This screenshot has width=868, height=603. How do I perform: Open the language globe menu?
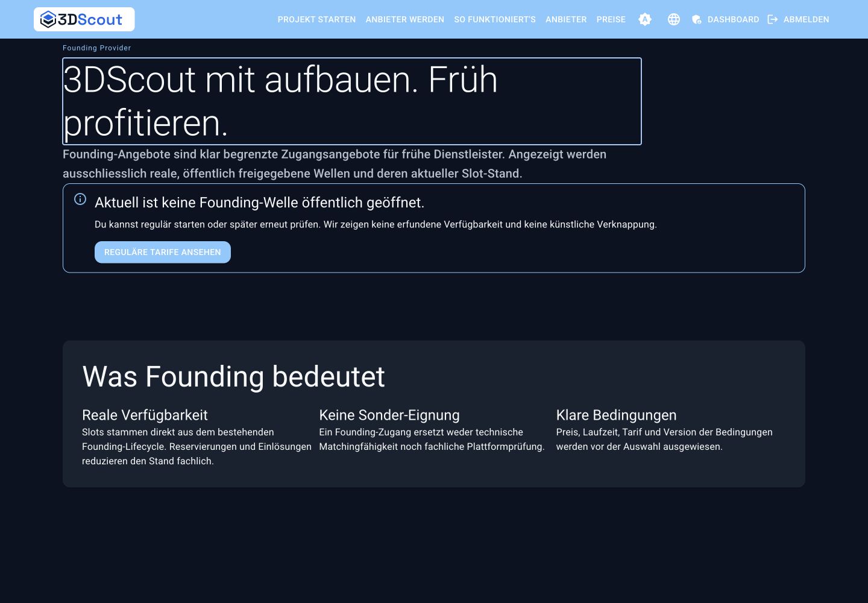(x=674, y=19)
